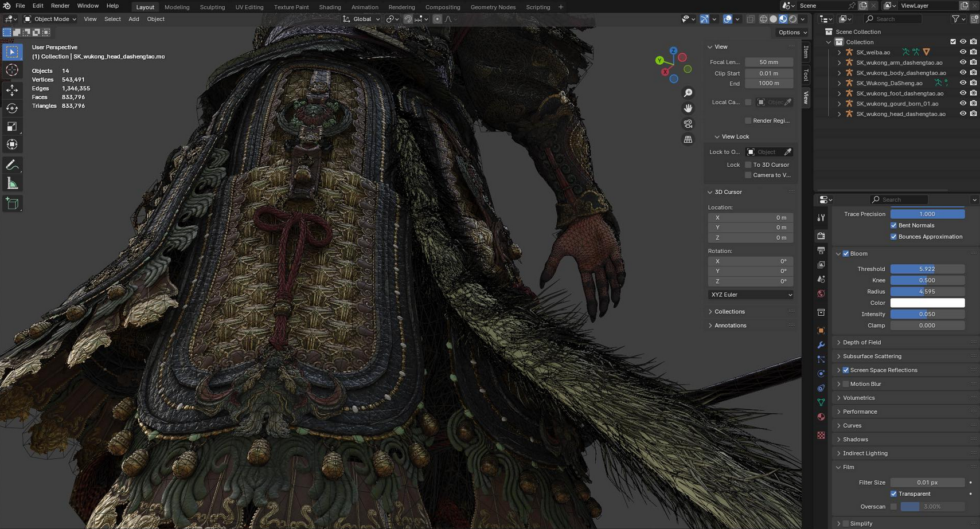Open the View Layer properties tab icon

coord(821,265)
